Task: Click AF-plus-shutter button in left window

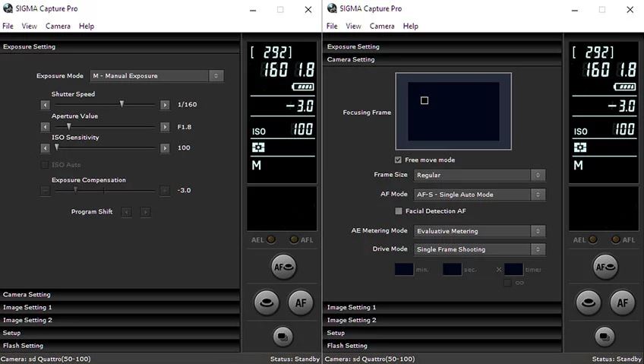Action: point(283,267)
